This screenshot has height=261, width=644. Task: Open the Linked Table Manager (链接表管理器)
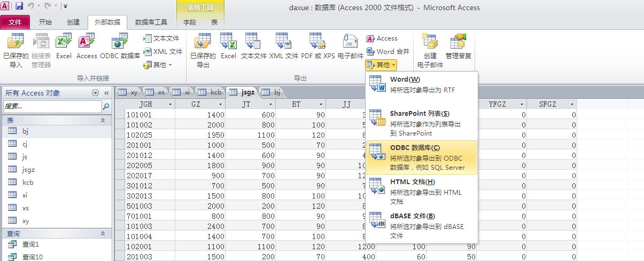click(41, 51)
